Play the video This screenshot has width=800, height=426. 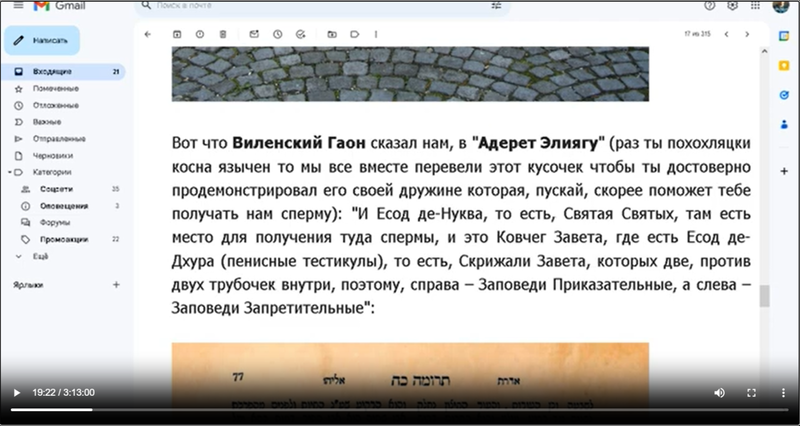point(17,393)
